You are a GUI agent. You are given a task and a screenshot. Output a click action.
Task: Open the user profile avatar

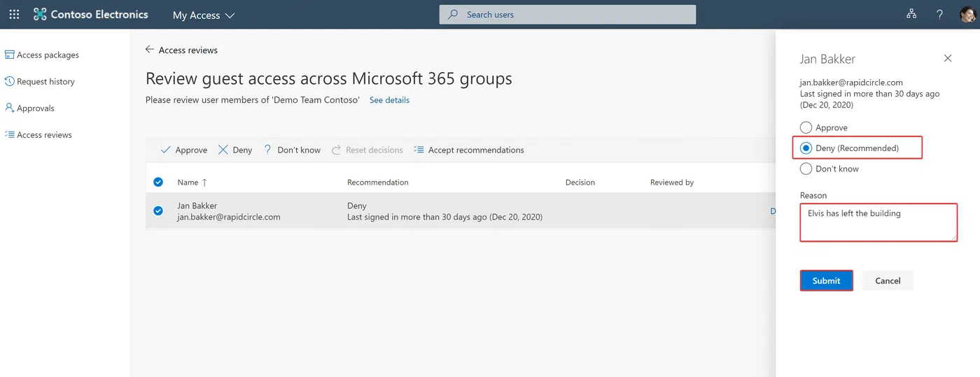(968, 14)
